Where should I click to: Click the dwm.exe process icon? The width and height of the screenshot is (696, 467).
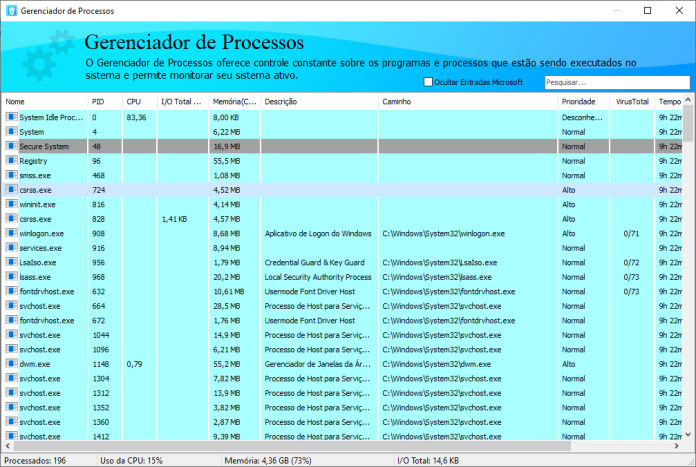coord(12,364)
